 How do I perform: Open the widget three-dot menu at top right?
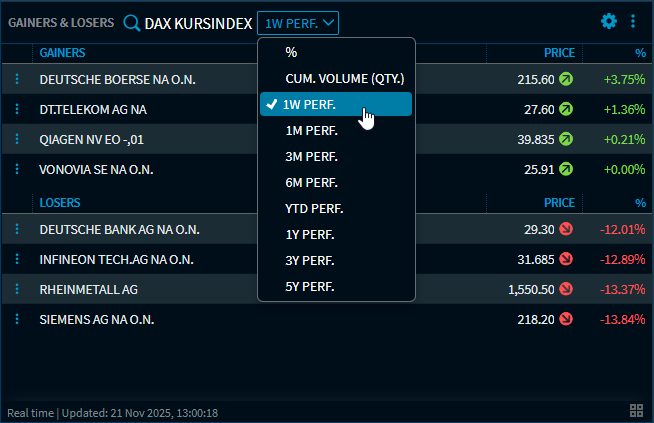[x=632, y=21]
